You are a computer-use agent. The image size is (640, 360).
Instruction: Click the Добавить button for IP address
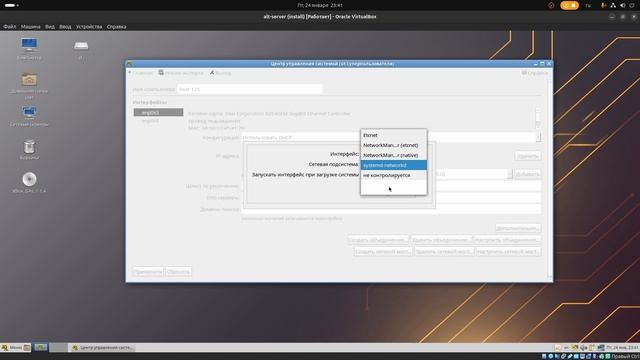[528, 174]
